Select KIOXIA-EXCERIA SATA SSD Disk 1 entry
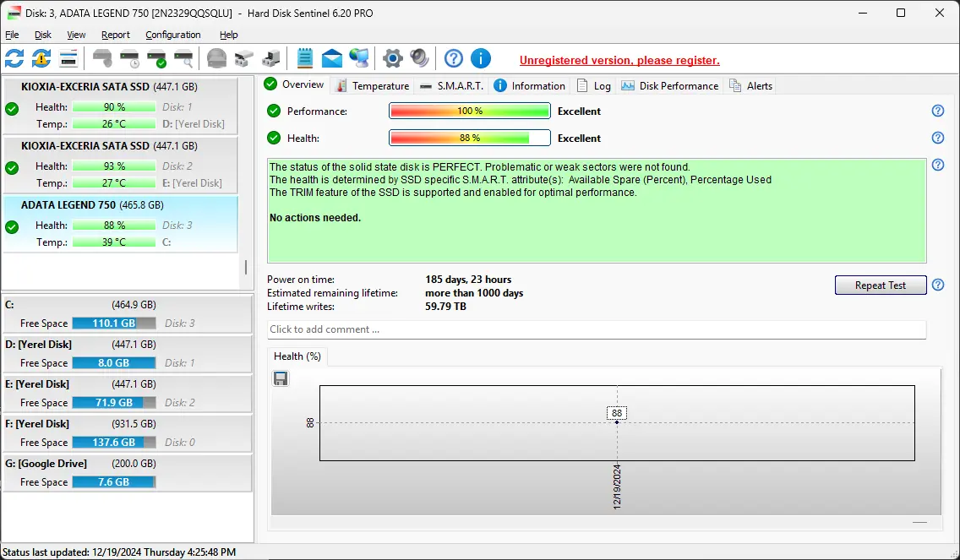This screenshot has height=560, width=960. coord(121,106)
